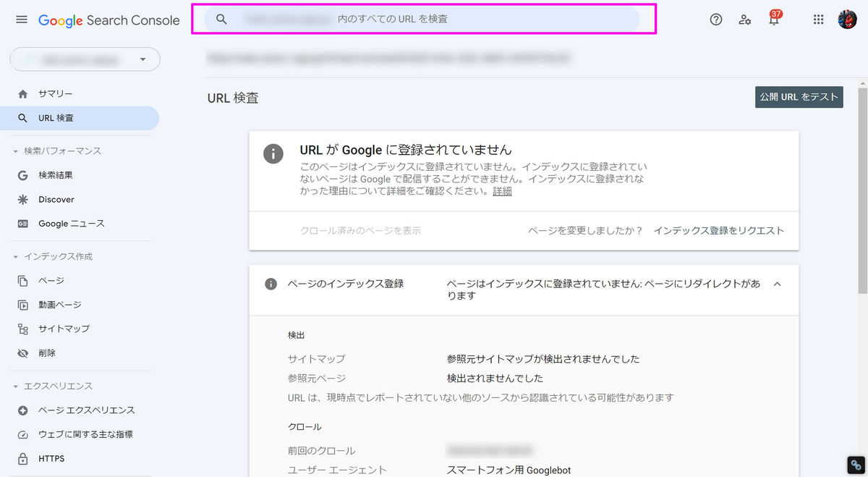Screen dimensions: 868x477
Task: Click the 前回のクロール label
Action: point(322,451)
